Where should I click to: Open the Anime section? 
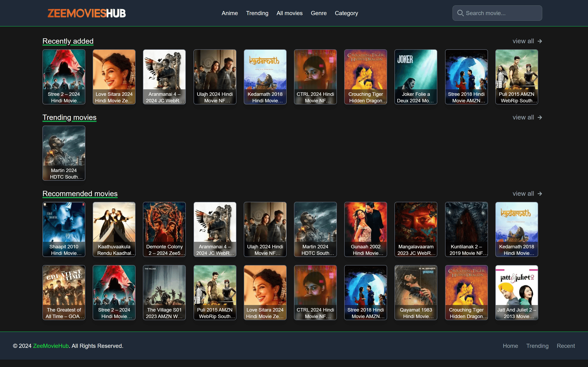pos(230,13)
